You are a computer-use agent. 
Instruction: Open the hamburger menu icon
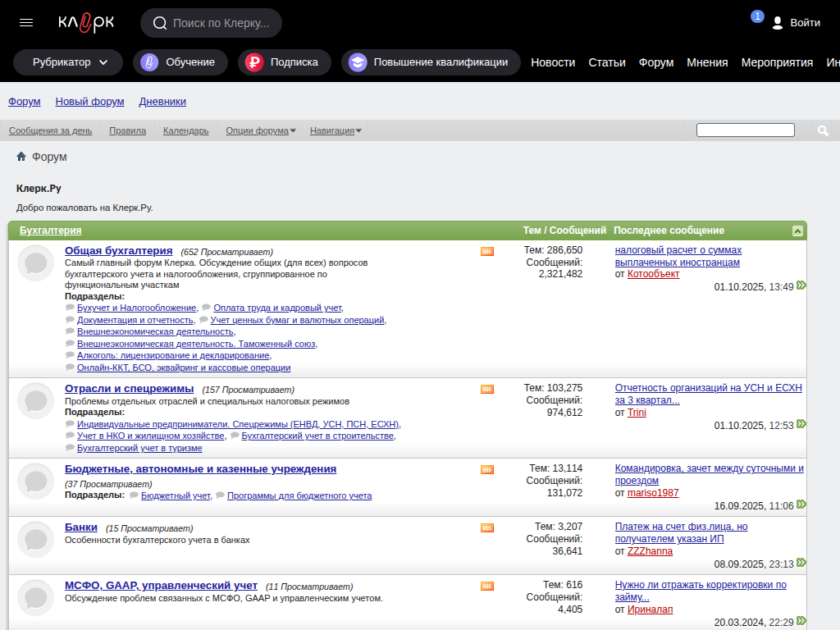pyautogui.click(x=26, y=23)
